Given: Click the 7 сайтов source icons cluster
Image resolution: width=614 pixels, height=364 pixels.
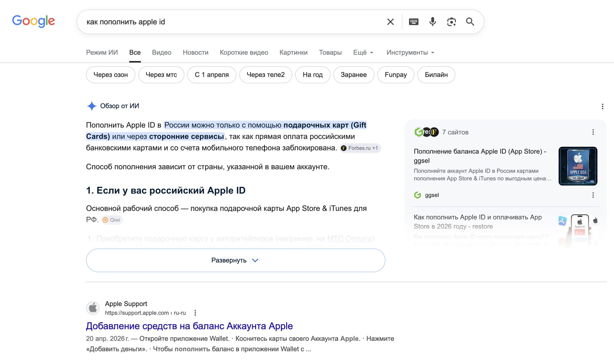Looking at the screenshot, I should click(426, 132).
